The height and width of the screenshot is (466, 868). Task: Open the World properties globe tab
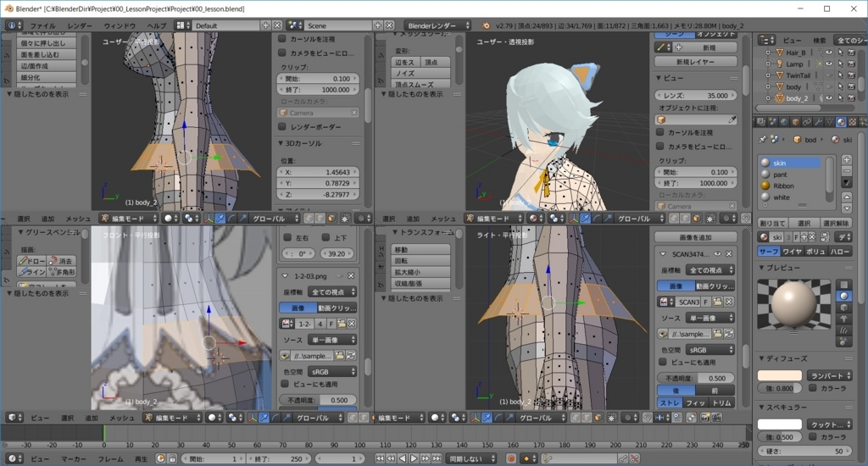(x=784, y=122)
